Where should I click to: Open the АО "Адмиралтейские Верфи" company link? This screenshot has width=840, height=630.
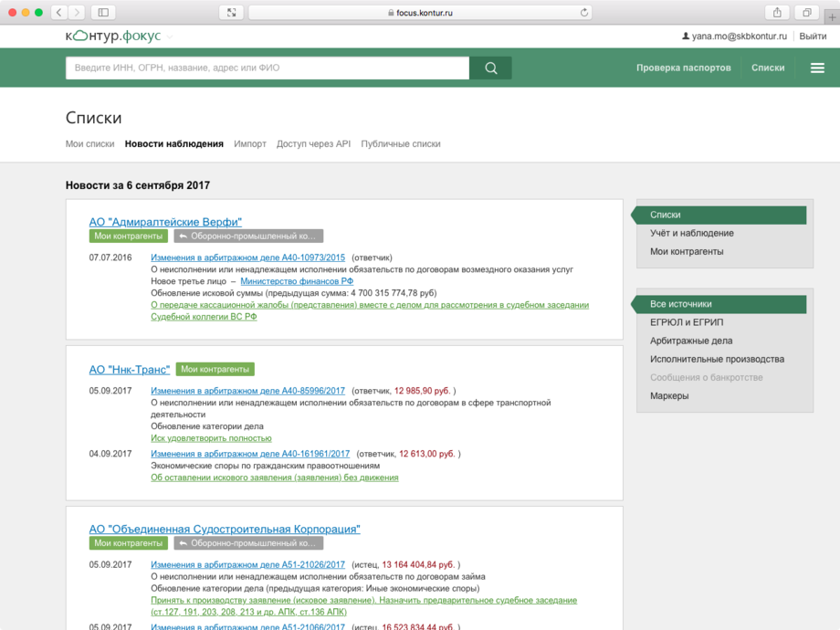[x=165, y=221]
